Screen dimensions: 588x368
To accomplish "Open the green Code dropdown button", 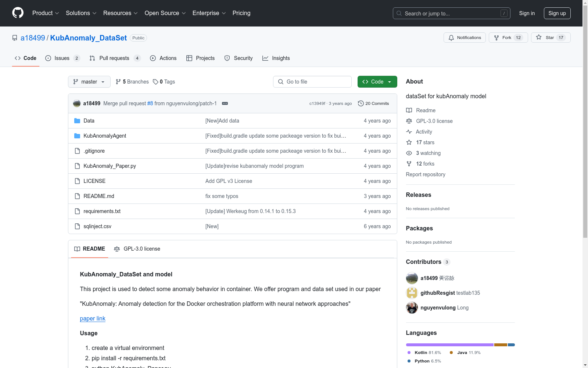I will (x=377, y=82).
